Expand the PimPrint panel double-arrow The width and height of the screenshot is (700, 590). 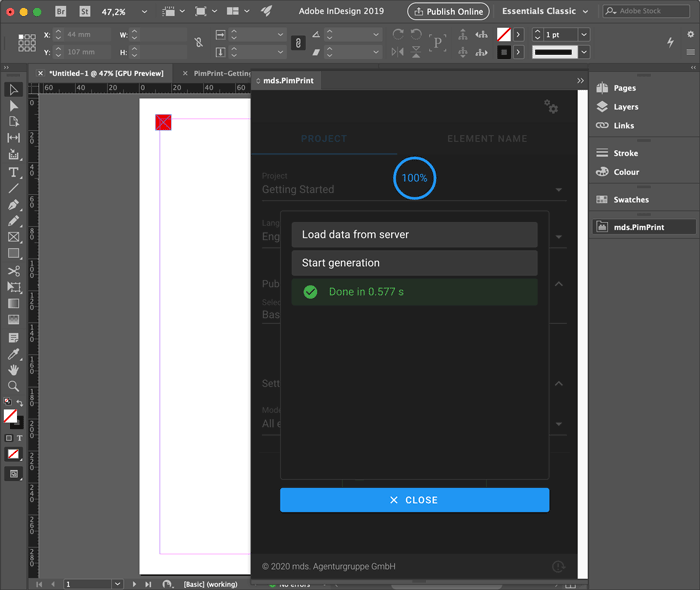[x=580, y=81]
